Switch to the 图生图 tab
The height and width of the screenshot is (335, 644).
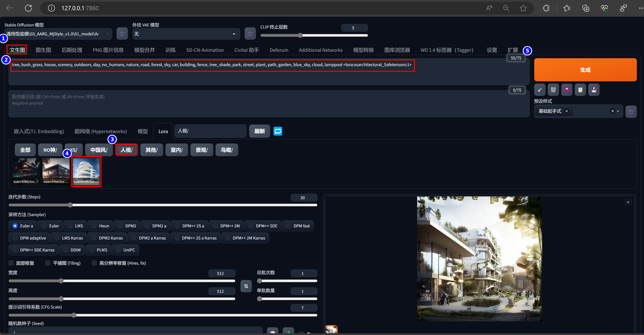[43, 50]
